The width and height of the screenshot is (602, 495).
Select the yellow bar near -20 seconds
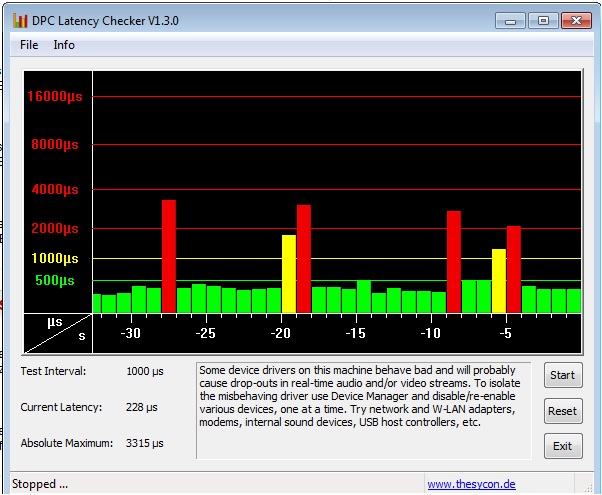coord(289,273)
